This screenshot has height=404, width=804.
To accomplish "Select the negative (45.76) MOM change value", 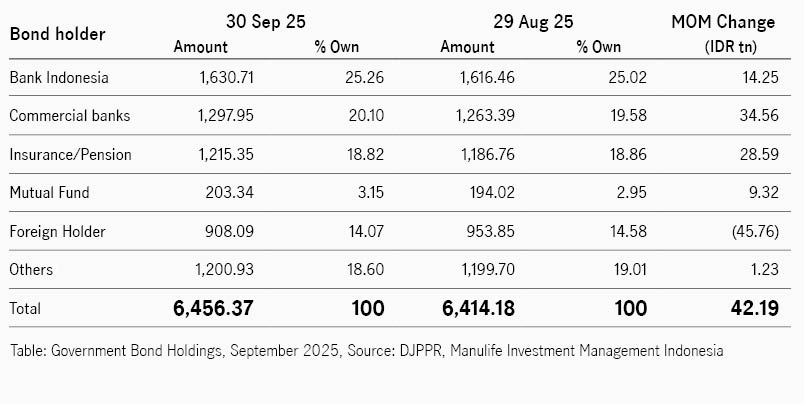I will click(752, 231).
